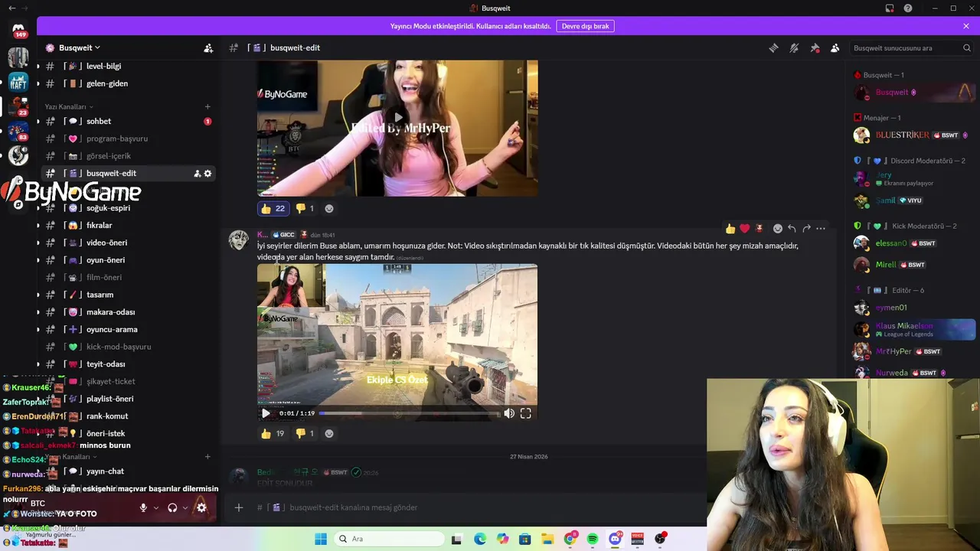Open the Threads icon in channel header
980x551 pixels.
point(774,47)
